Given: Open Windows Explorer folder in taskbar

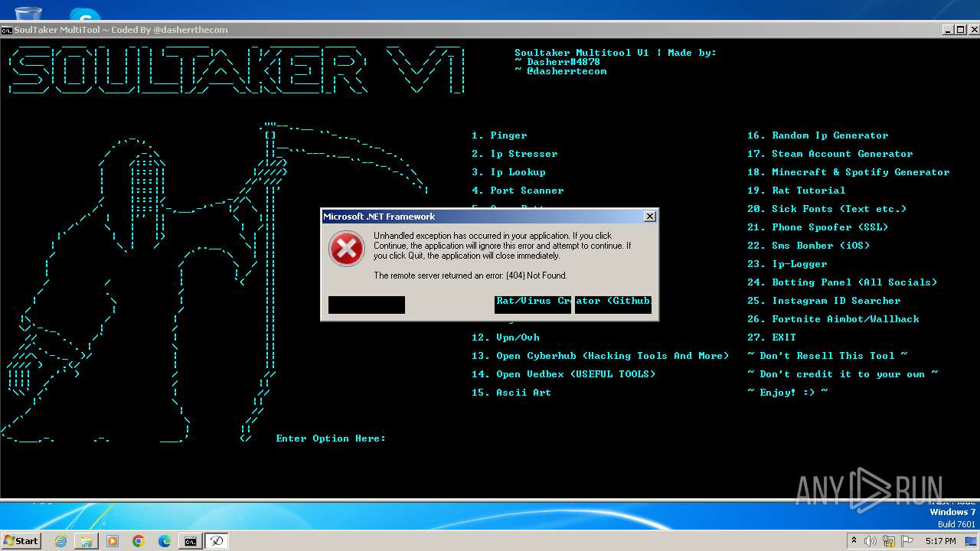Looking at the screenshot, I should [87, 541].
